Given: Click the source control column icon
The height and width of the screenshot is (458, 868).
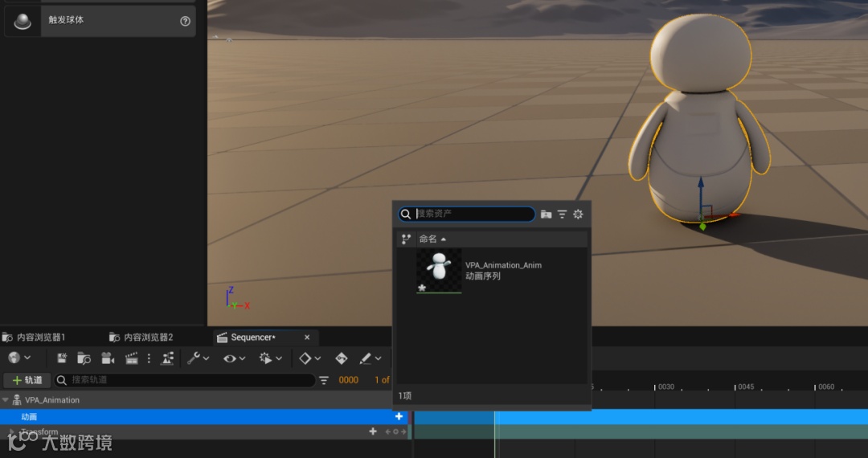Looking at the screenshot, I should click(x=406, y=239).
